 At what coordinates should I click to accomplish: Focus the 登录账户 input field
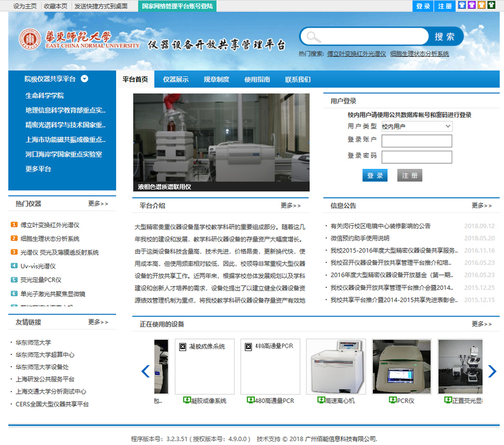(x=416, y=141)
